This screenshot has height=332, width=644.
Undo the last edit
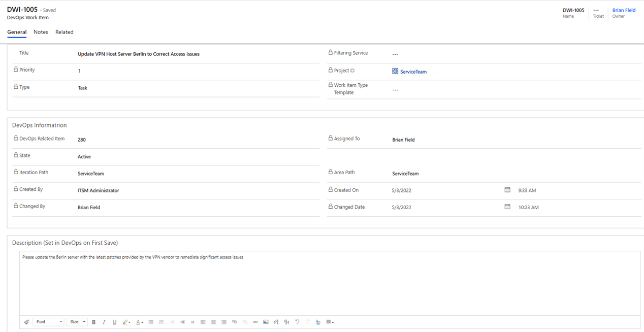[x=297, y=322]
